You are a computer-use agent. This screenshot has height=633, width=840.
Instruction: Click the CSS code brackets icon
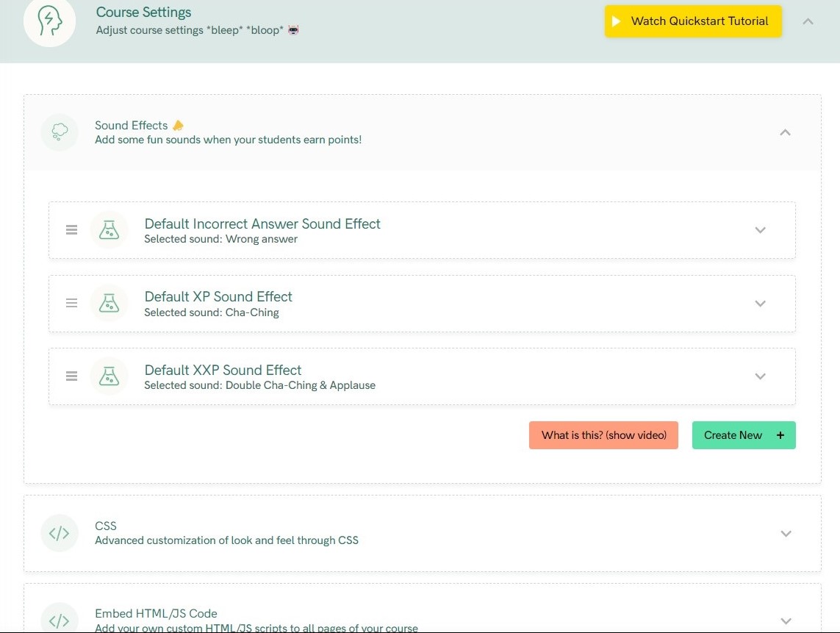click(x=60, y=533)
